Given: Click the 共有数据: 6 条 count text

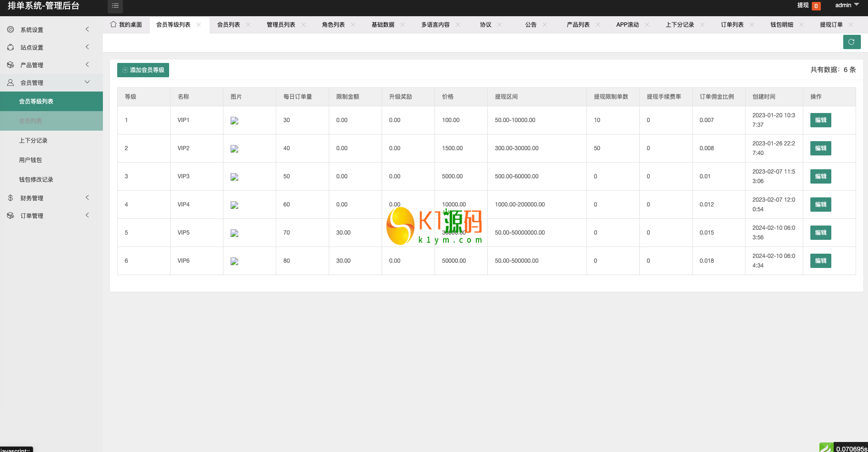Looking at the screenshot, I should (x=833, y=70).
